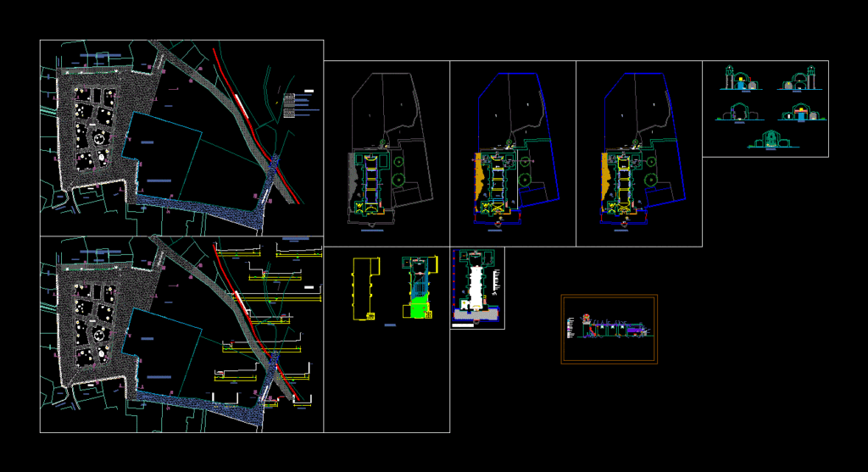Screen dimensions: 868x472
Task: Click the elevation with tower on its right side
Action: (x=798, y=78)
